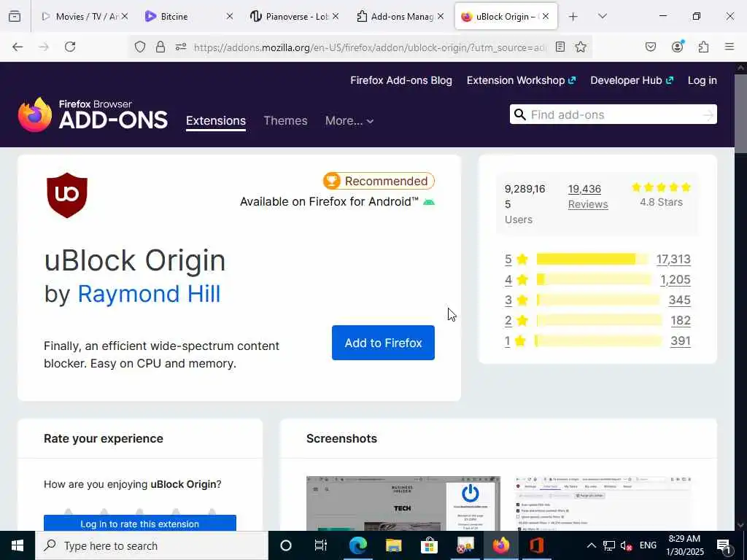Open Cortana circle on taskbar
This screenshot has height=560, width=747.
click(x=286, y=545)
